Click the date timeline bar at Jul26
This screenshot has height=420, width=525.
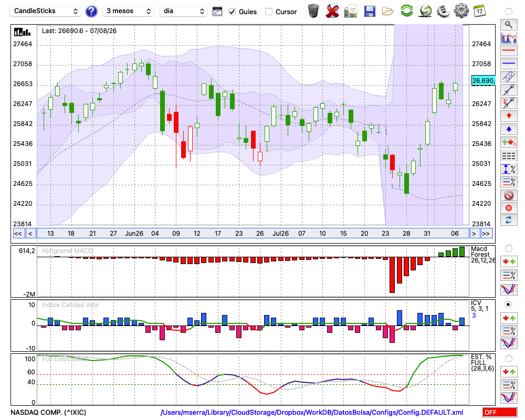point(280,234)
